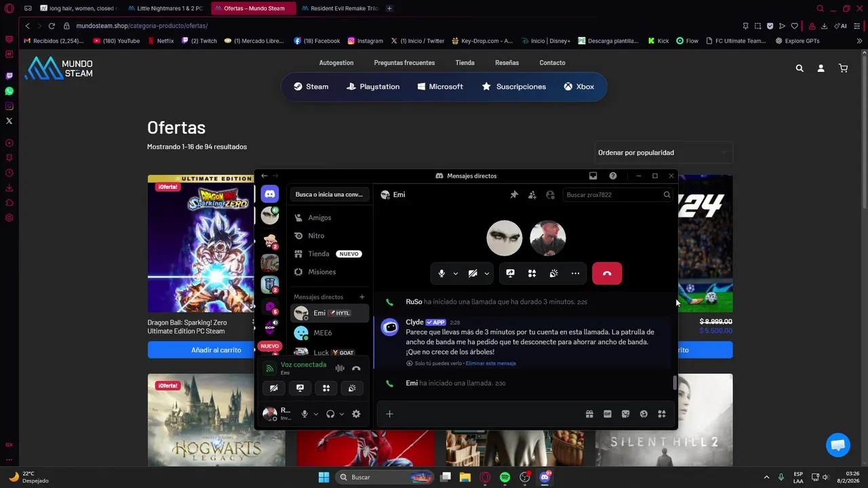Image resolution: width=868 pixels, height=488 pixels.
Task: Select the Luck direct message
Action: click(330, 352)
